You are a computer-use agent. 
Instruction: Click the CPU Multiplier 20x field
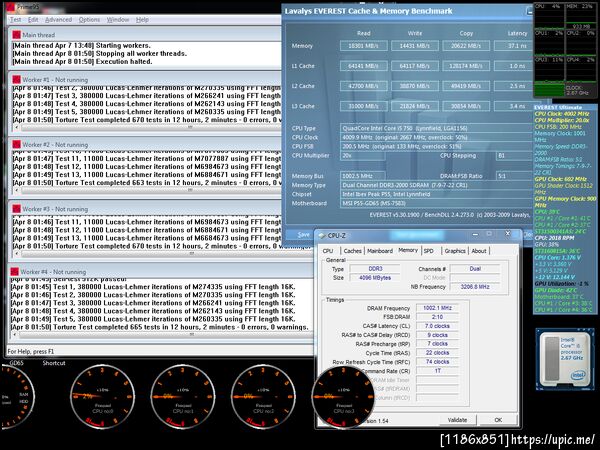click(363, 156)
